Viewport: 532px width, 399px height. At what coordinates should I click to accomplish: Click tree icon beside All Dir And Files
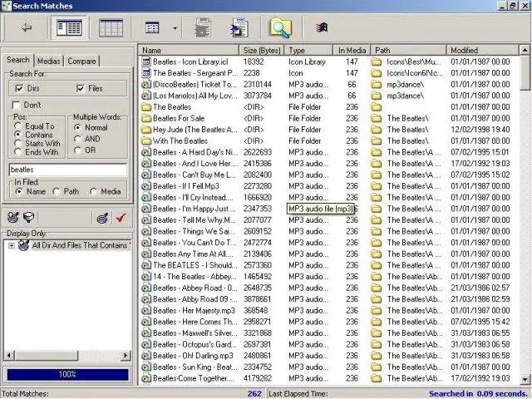coord(23,245)
